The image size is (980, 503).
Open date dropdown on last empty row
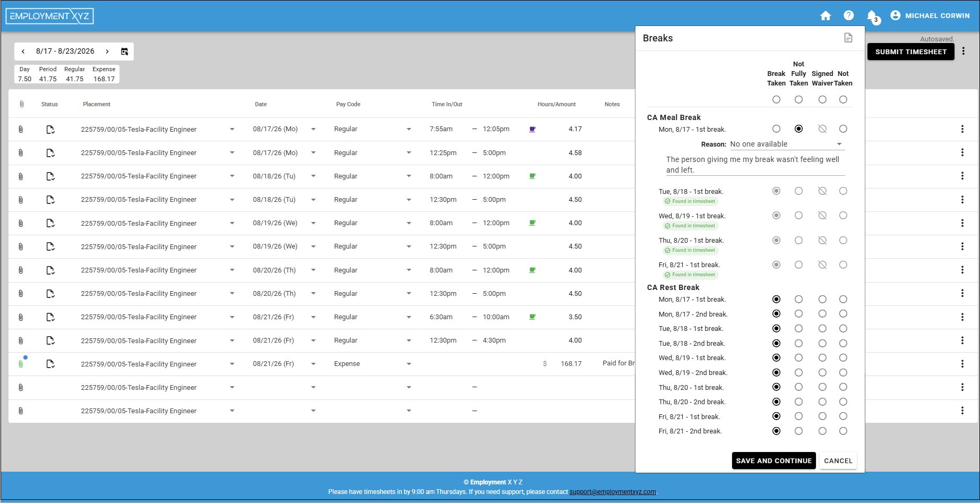[x=313, y=411]
